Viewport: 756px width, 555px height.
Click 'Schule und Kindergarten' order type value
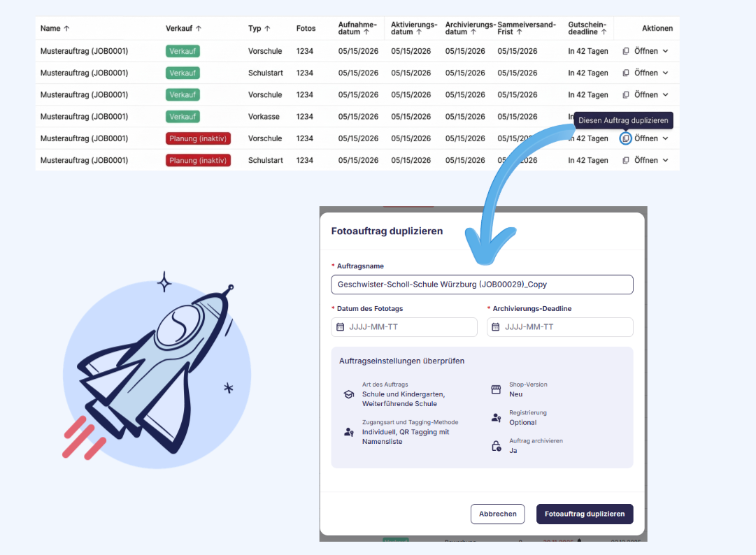click(404, 399)
